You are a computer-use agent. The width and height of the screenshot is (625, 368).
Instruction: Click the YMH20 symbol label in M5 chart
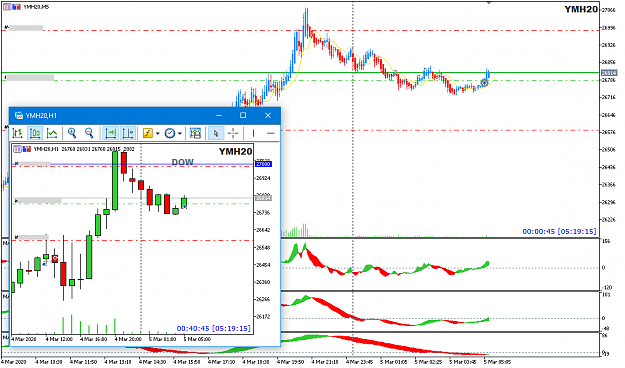pyautogui.click(x=581, y=9)
